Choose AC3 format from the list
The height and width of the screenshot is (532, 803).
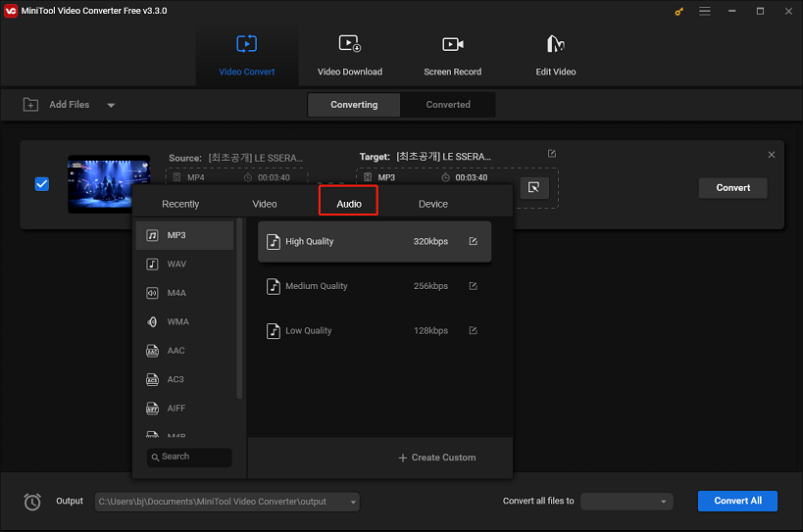pyautogui.click(x=185, y=379)
